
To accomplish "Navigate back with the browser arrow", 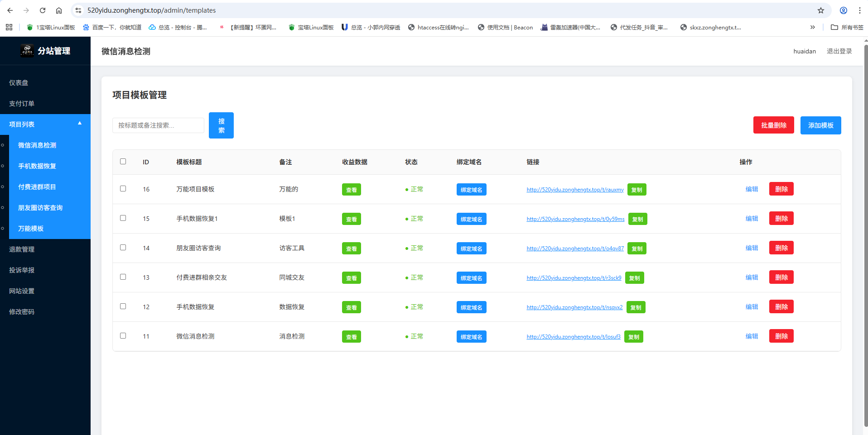I will pos(10,10).
